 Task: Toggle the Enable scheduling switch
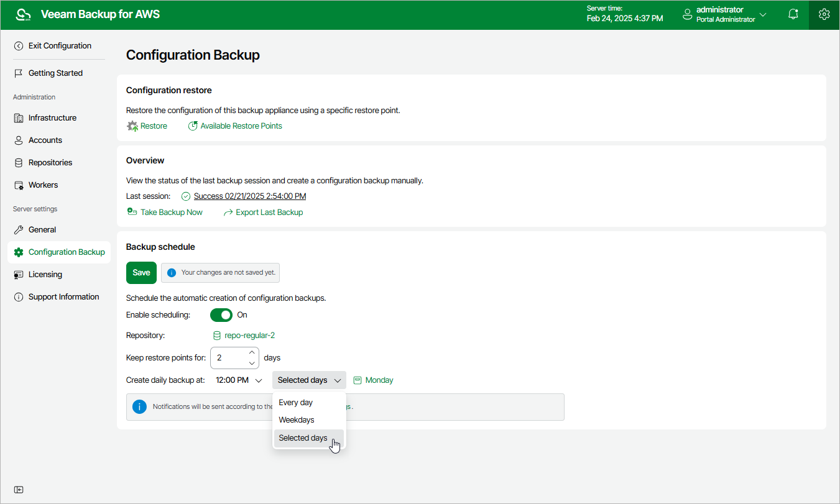(x=221, y=315)
